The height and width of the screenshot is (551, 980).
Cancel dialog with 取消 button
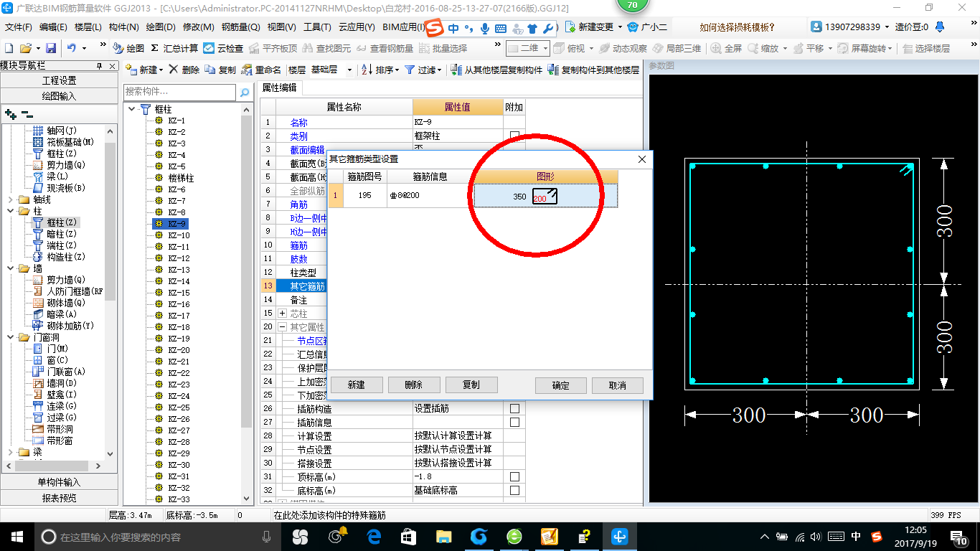pos(617,385)
